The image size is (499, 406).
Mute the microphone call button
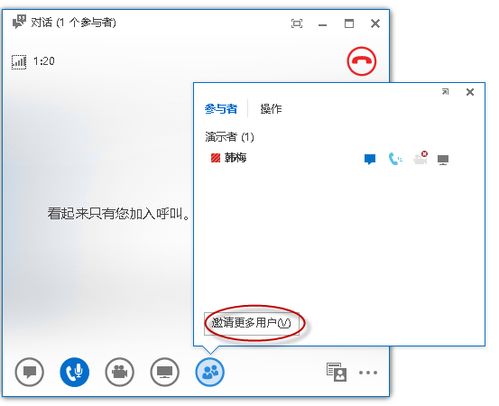point(75,372)
